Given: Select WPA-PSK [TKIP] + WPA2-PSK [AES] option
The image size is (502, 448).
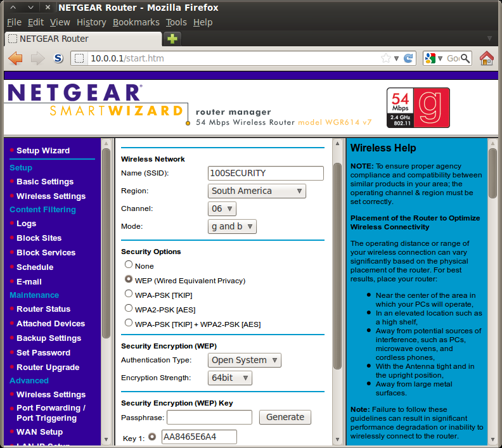Looking at the screenshot, I should [129, 323].
